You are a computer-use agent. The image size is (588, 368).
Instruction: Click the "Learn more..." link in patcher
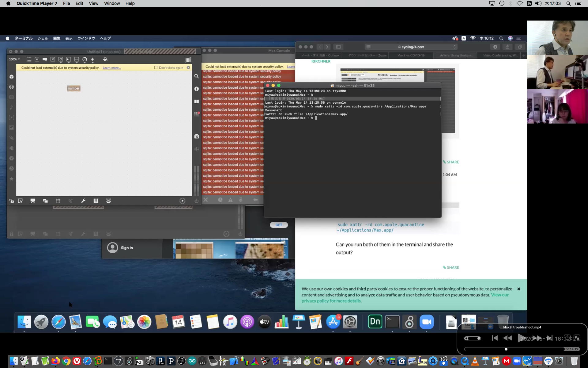[111, 67]
